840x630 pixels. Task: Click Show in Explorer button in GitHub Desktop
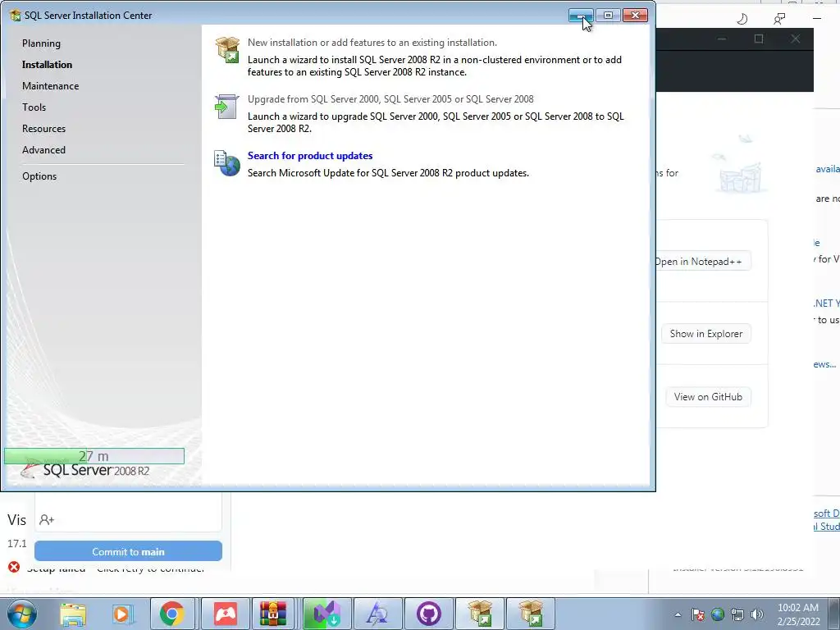coord(706,334)
